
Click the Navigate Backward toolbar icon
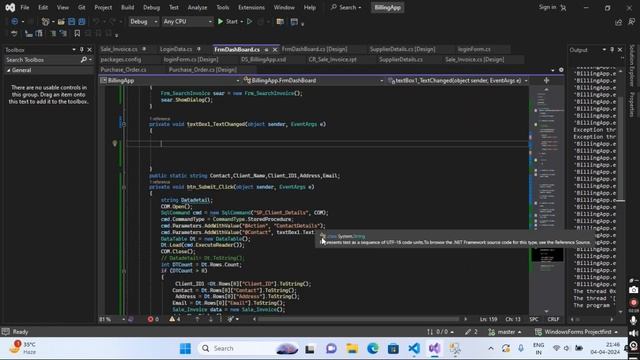tap(15, 21)
